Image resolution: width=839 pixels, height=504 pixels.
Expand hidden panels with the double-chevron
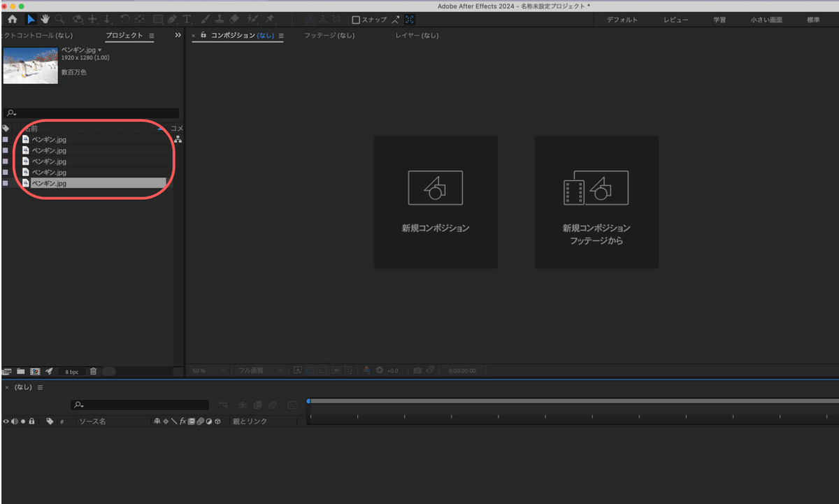[x=178, y=35]
